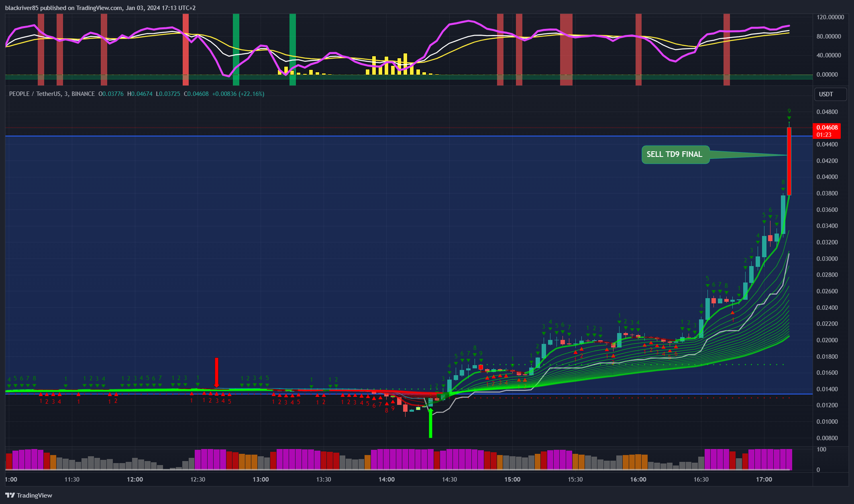Click the 0.00800 price axis label
Image resolution: width=854 pixels, height=504 pixels.
click(x=827, y=438)
